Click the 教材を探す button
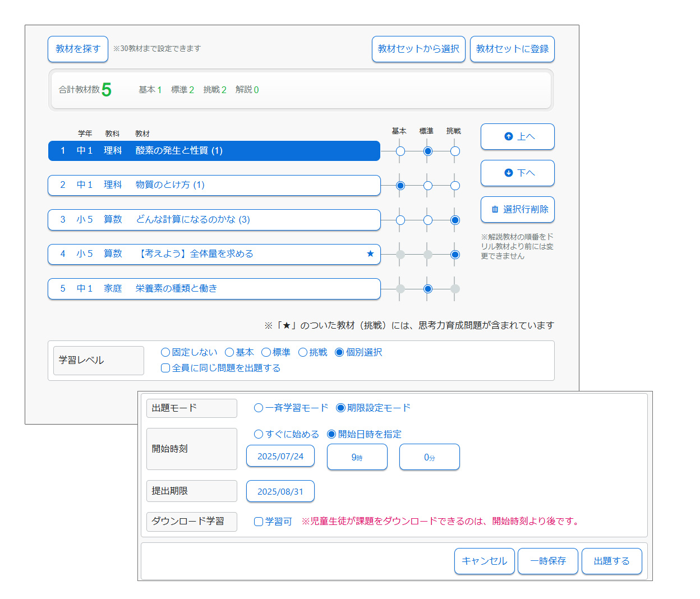The image size is (700, 599). (77, 49)
